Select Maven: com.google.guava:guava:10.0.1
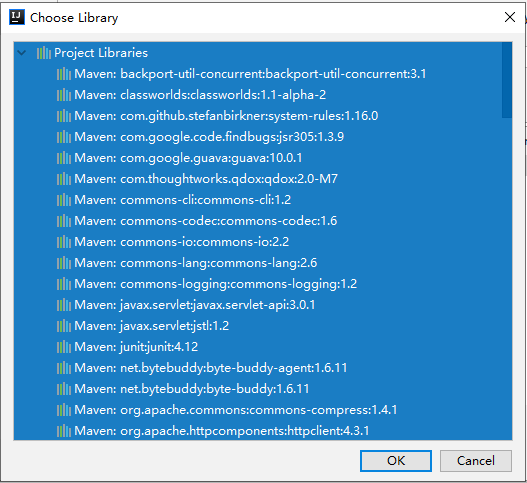 pyautogui.click(x=188, y=158)
